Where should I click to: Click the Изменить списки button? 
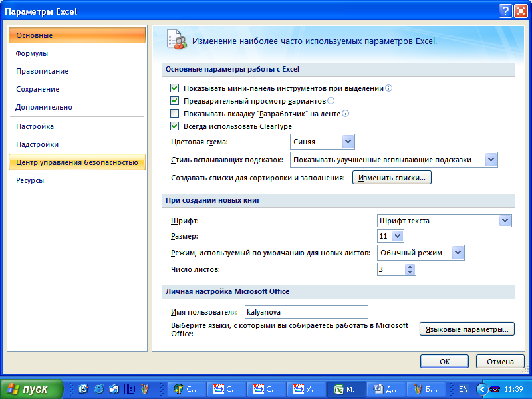coord(392,178)
